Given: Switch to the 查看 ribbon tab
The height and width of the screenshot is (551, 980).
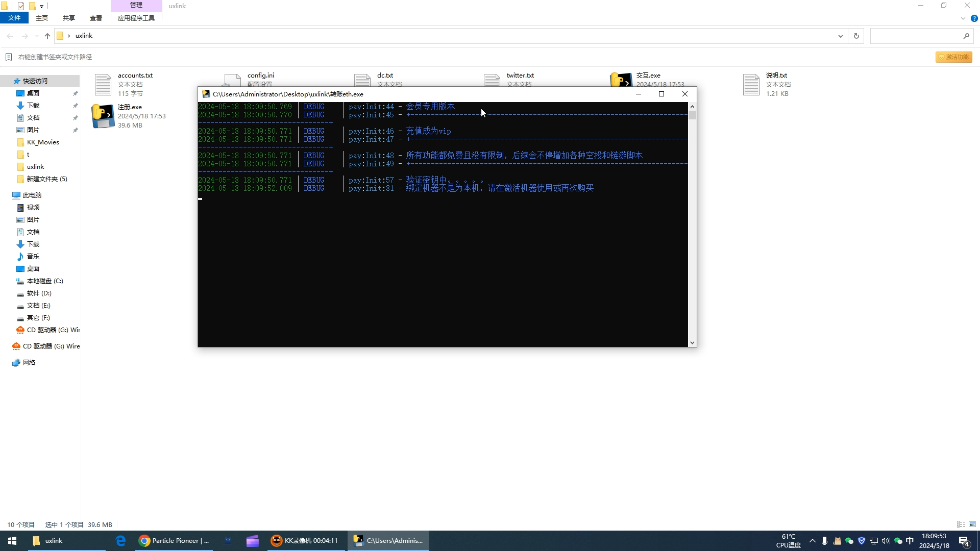Looking at the screenshot, I should click(x=96, y=18).
